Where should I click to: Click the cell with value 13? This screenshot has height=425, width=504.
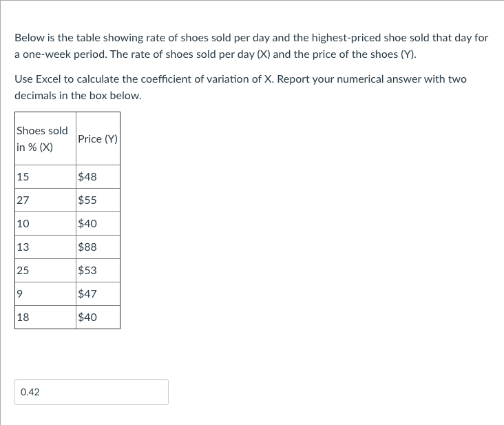click(x=45, y=247)
